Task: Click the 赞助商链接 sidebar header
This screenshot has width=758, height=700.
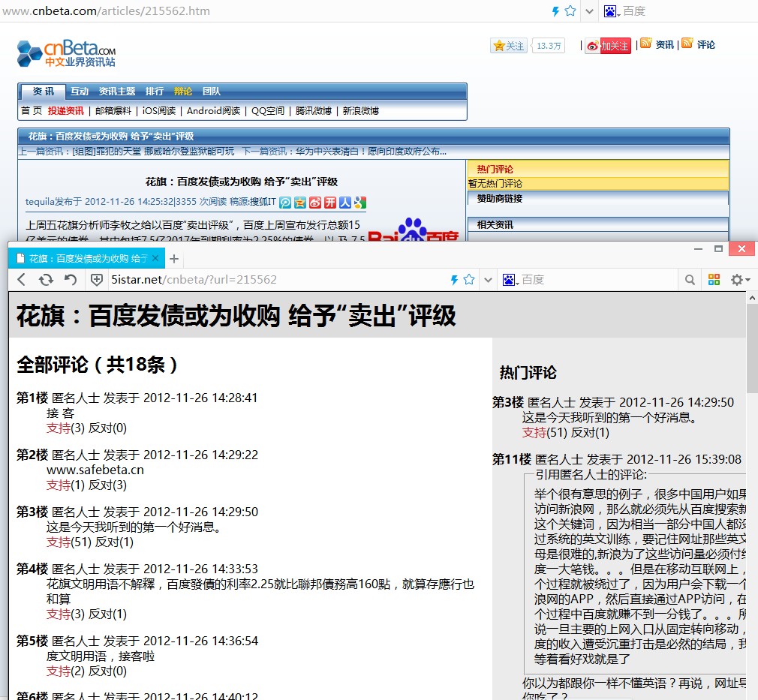Action: [500, 198]
